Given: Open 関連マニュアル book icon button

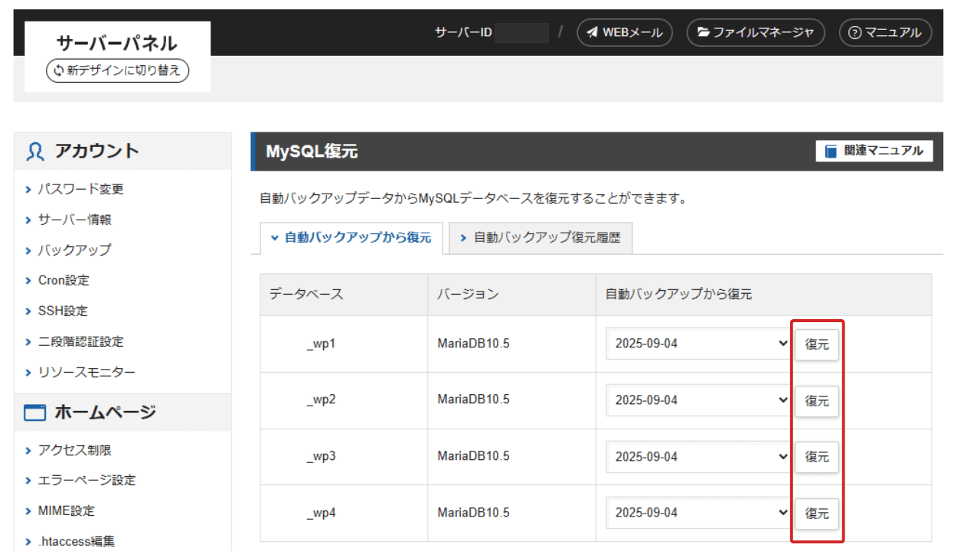Looking at the screenshot, I should pyautogui.click(x=874, y=151).
